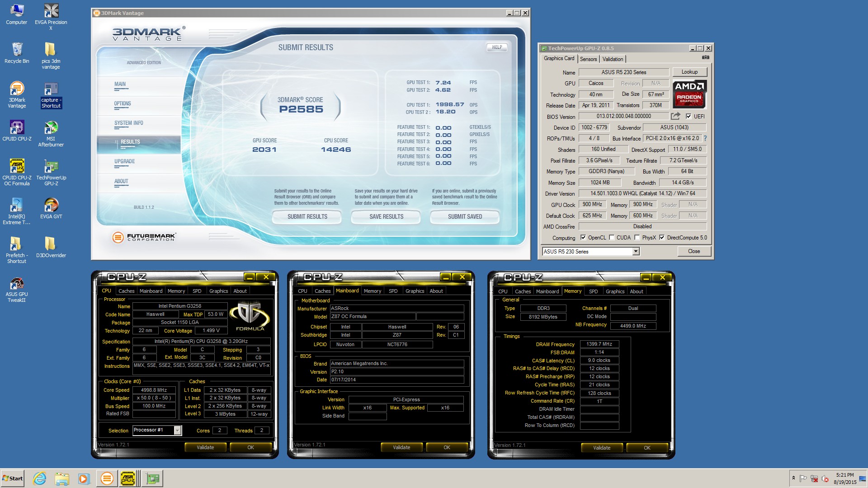The width and height of the screenshot is (868, 488).
Task: Click the SUBMIT SAVED button
Action: point(465,217)
